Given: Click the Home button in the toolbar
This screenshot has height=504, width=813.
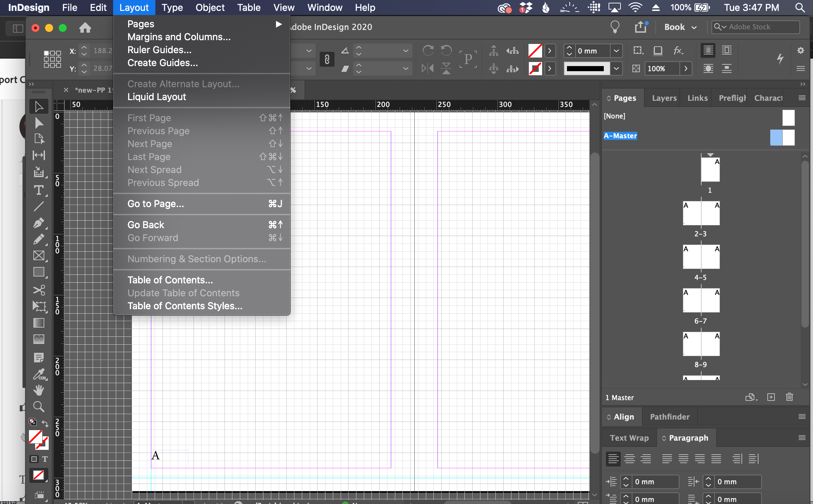Looking at the screenshot, I should pos(85,28).
